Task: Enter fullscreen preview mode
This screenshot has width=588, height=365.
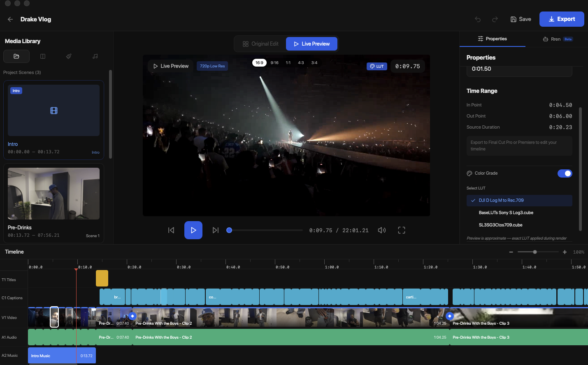Action: 402,230
